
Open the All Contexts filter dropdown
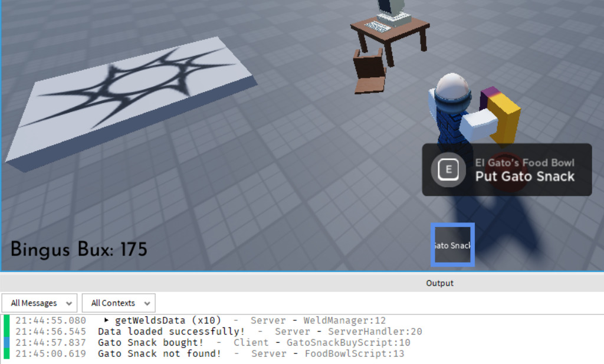pyautogui.click(x=119, y=303)
